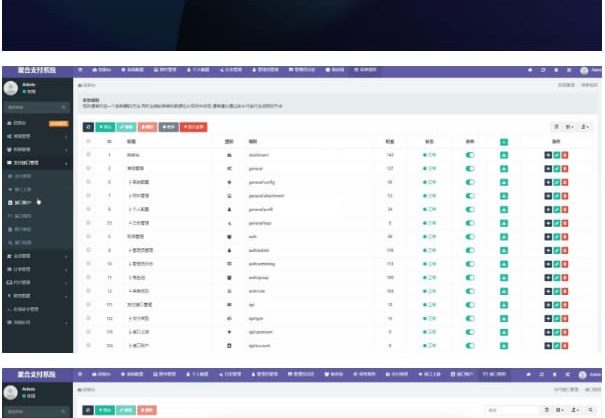Toggle menu switch in api/account row
The image size is (605, 418).
[x=470, y=346]
